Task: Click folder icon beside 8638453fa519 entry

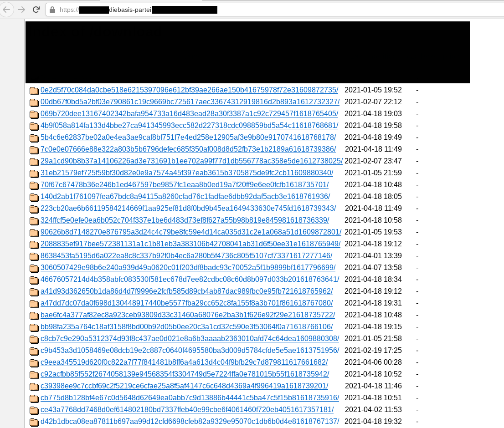Action: 34,256
